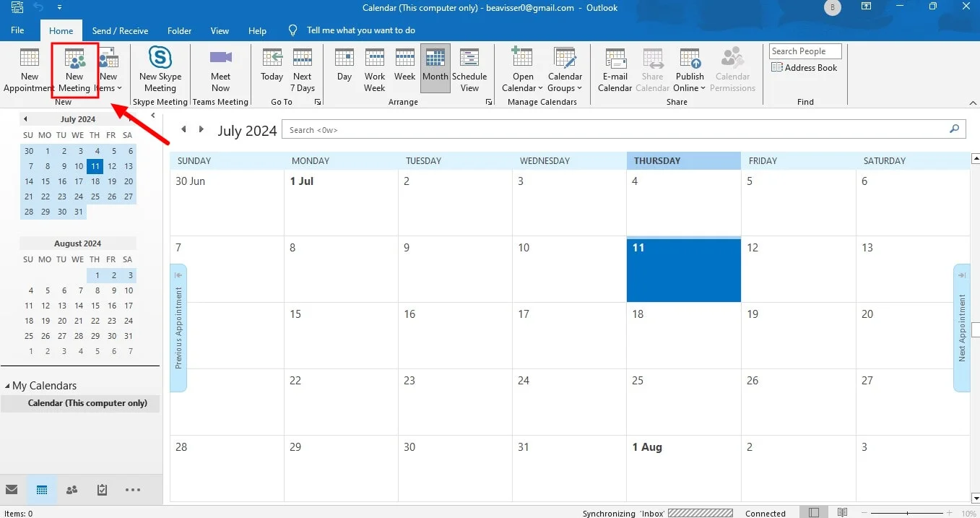The width and height of the screenshot is (980, 518).
Task: Open Publish Online dropdown
Action: (x=690, y=70)
